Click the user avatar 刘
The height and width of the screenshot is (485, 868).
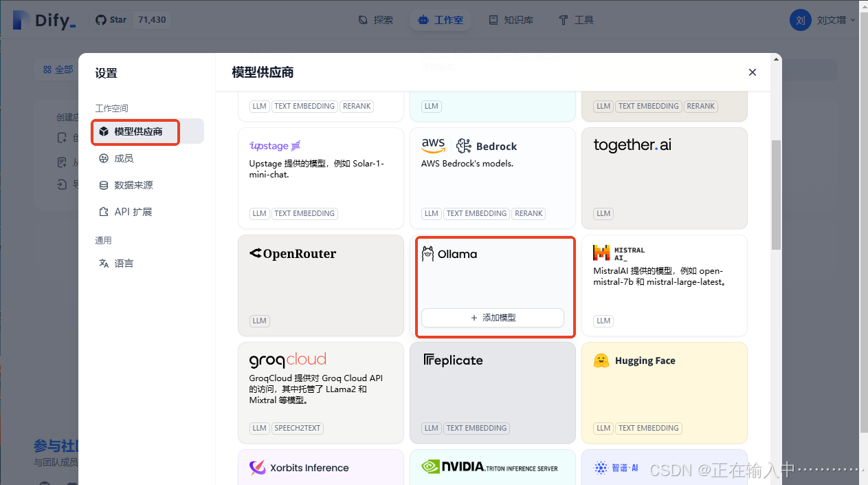click(x=801, y=20)
